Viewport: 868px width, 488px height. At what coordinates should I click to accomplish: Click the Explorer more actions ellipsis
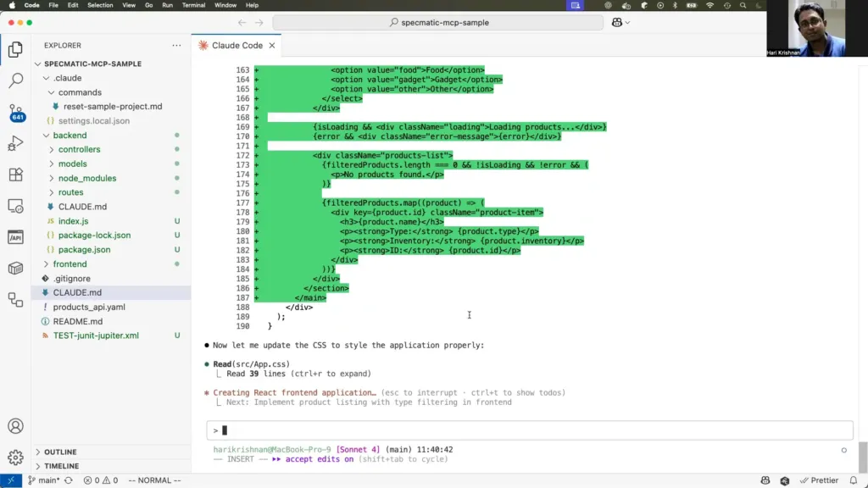click(176, 45)
